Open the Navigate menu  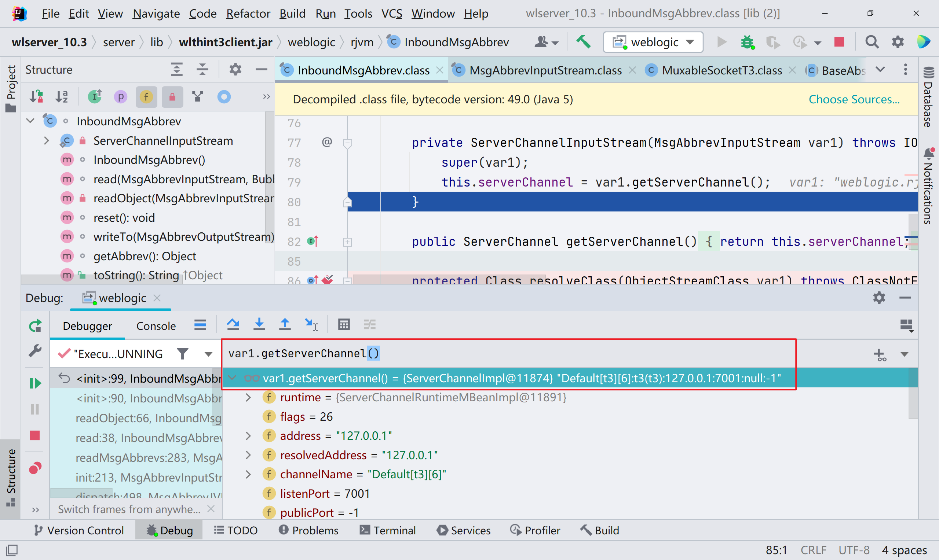click(156, 14)
